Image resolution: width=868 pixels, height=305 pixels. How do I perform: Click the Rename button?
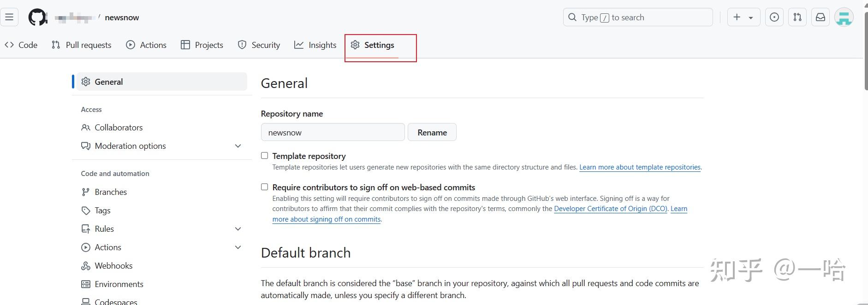(x=432, y=132)
